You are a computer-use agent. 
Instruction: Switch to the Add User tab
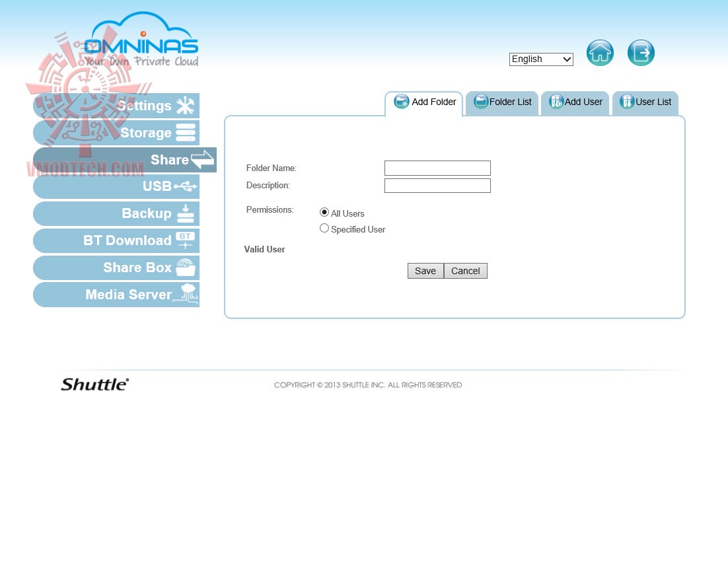coord(575,103)
